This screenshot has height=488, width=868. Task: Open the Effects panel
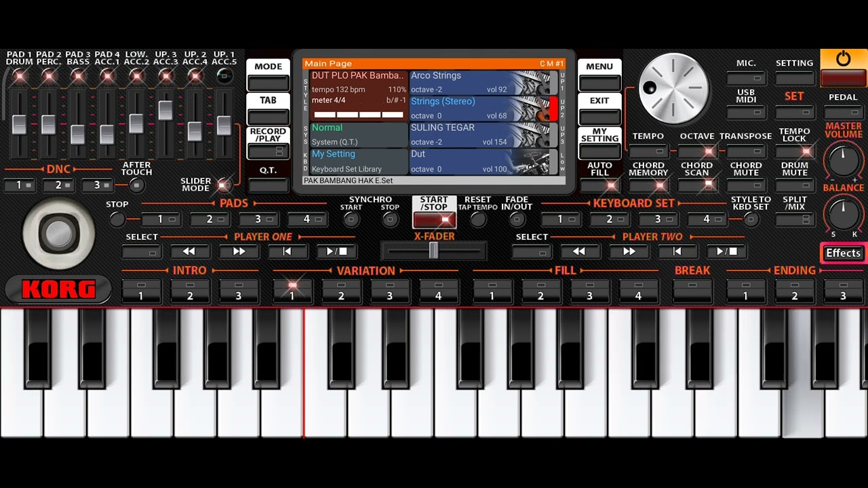pos(843,253)
